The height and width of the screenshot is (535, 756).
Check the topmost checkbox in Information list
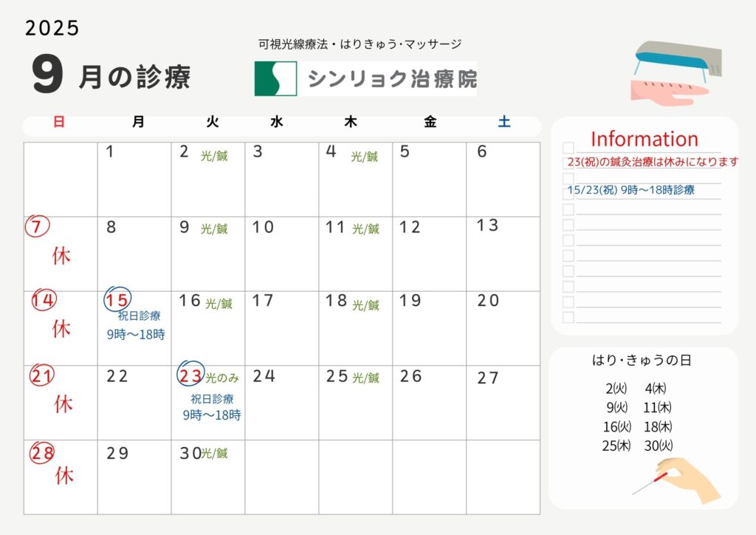[x=568, y=148]
